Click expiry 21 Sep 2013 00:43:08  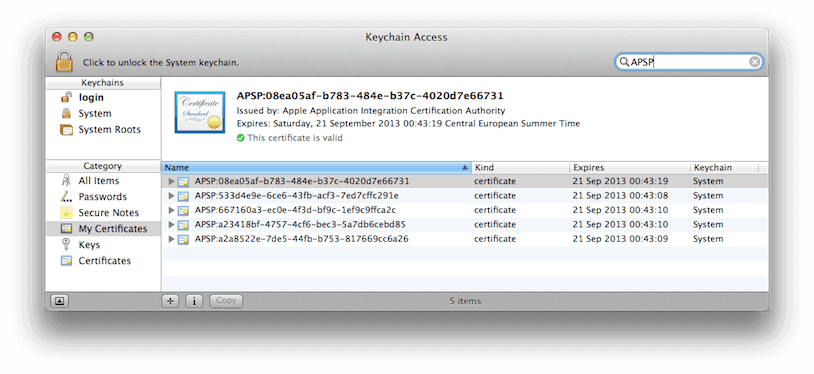620,196
